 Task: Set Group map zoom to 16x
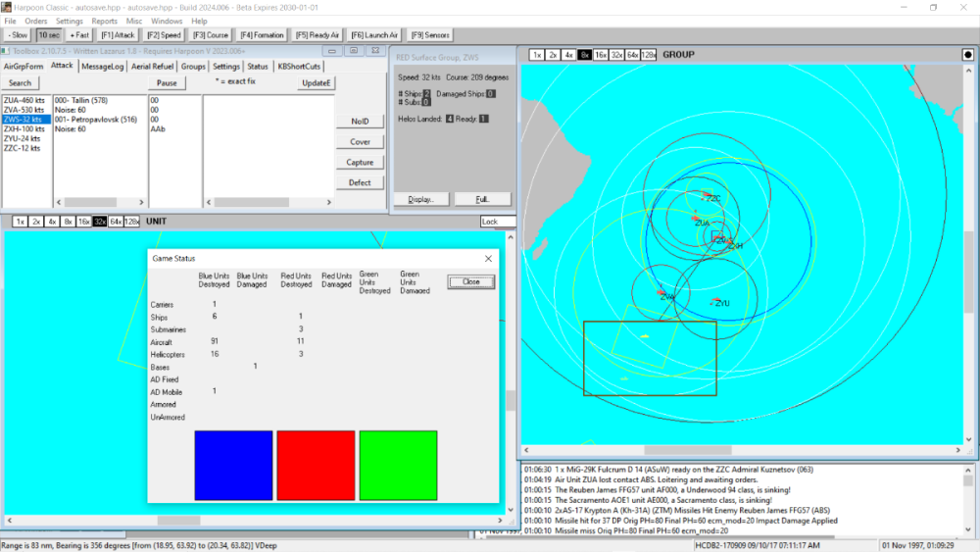[601, 55]
